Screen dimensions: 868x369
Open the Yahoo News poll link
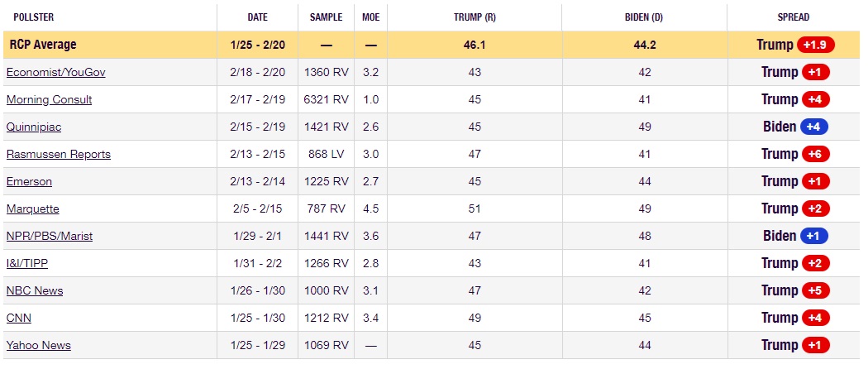[x=39, y=345]
